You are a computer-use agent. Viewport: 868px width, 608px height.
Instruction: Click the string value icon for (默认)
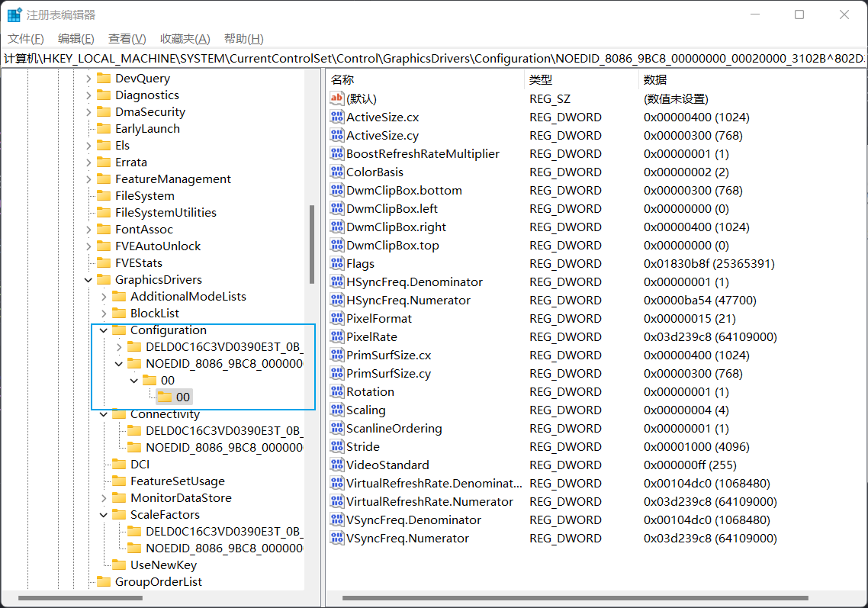pos(337,99)
